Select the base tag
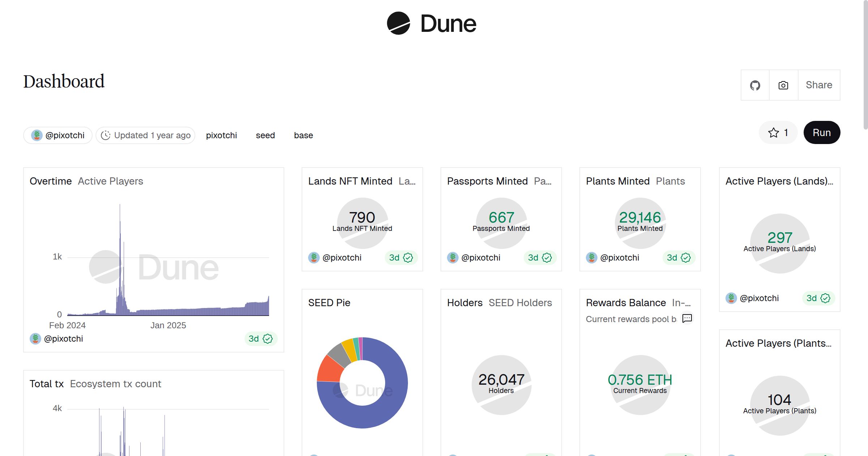 click(303, 135)
